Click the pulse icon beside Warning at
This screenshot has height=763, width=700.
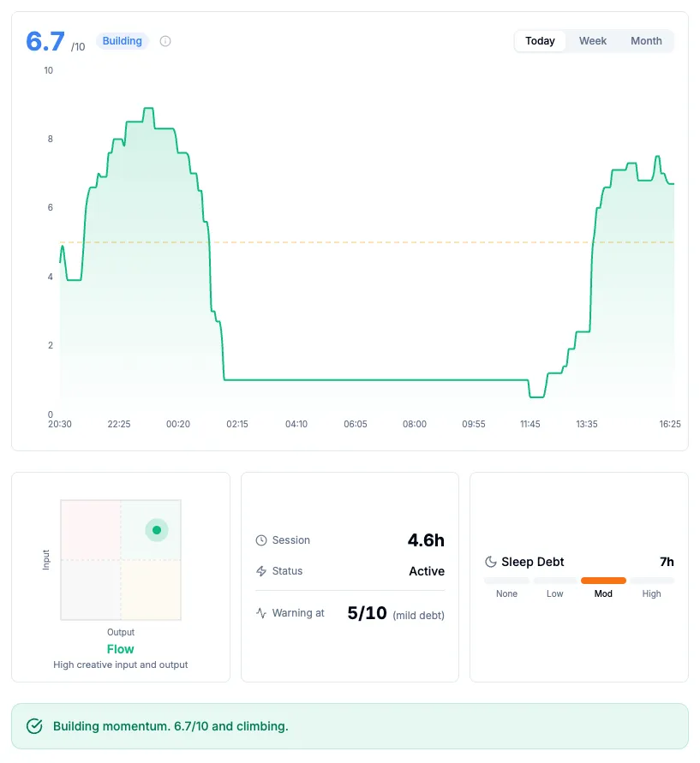(261, 613)
